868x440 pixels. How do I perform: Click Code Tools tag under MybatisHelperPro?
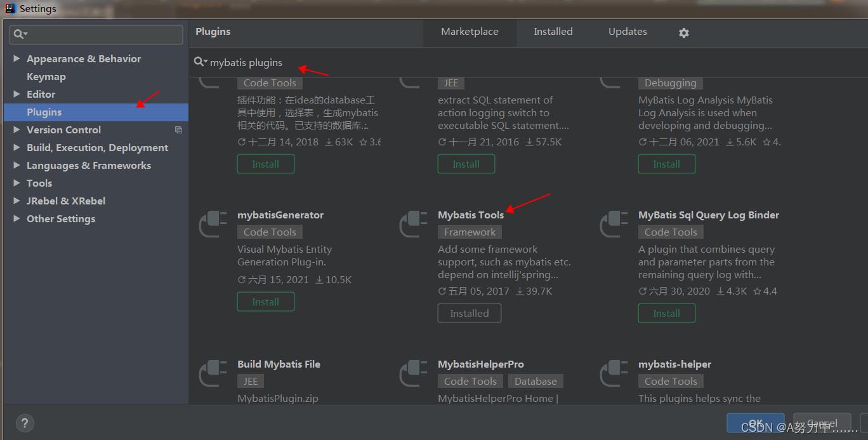470,381
